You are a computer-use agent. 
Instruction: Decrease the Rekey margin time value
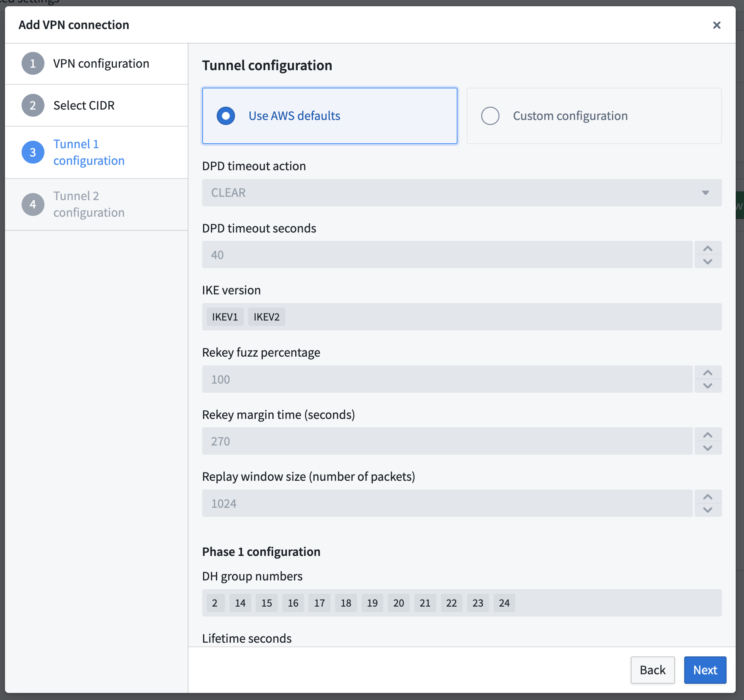708,448
